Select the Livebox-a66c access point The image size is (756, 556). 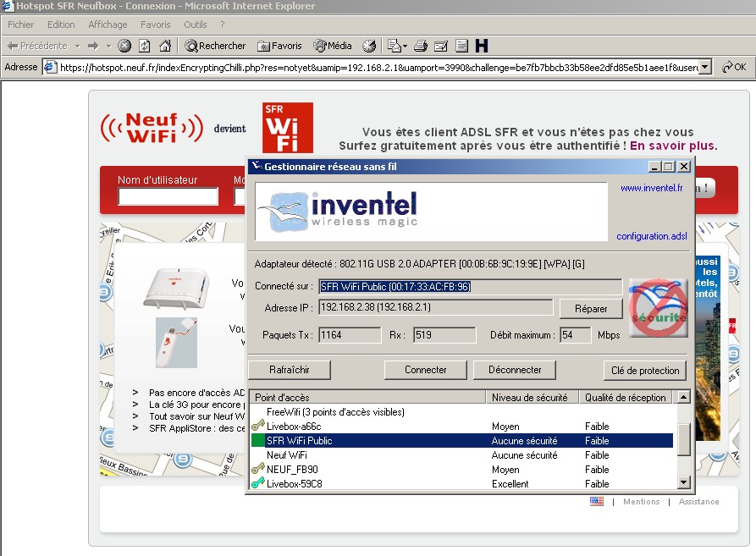click(x=462, y=427)
